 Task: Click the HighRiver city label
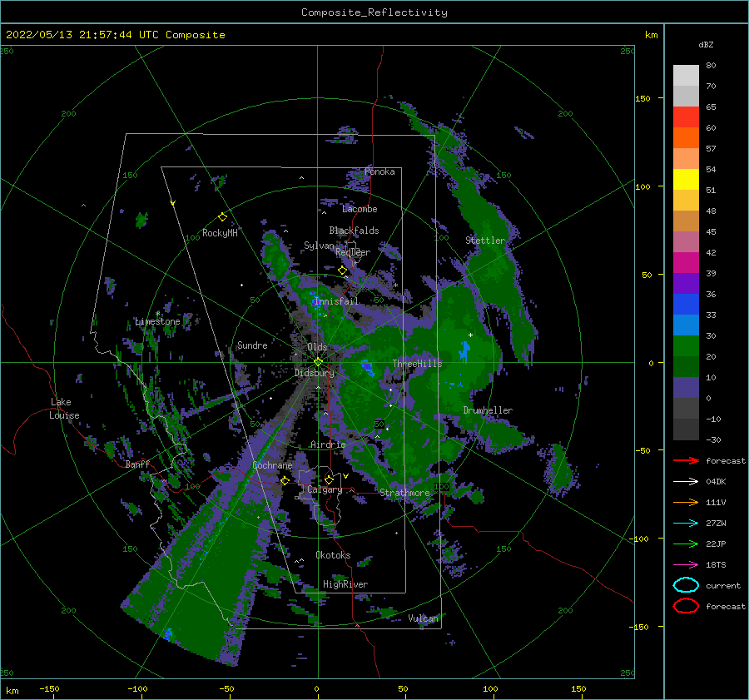(345, 584)
